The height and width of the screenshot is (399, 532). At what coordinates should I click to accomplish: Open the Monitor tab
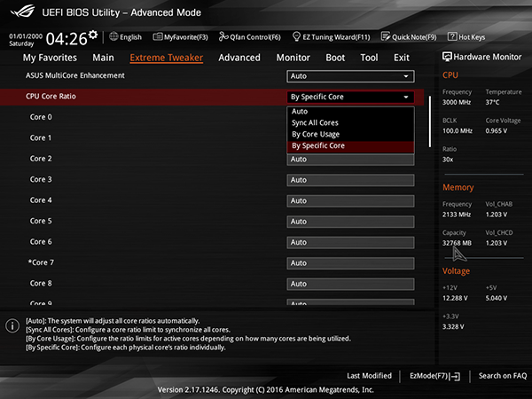(293, 58)
